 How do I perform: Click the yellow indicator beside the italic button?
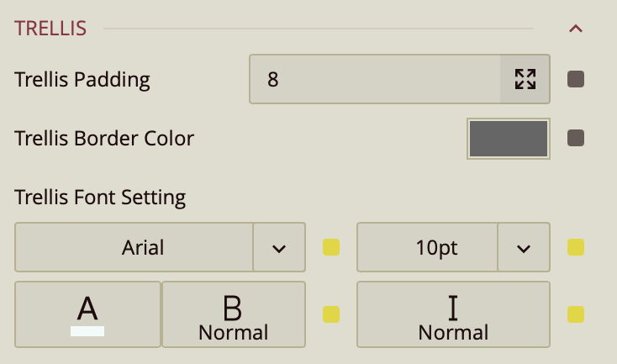[576, 314]
